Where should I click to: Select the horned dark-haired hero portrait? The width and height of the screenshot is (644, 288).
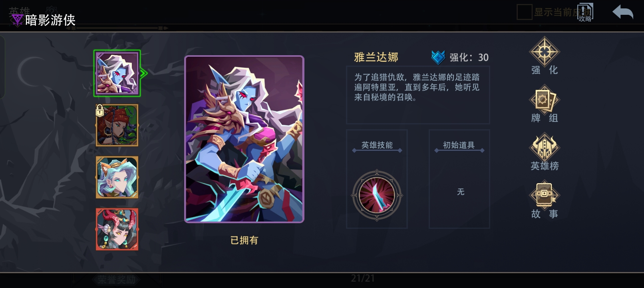tap(117, 230)
